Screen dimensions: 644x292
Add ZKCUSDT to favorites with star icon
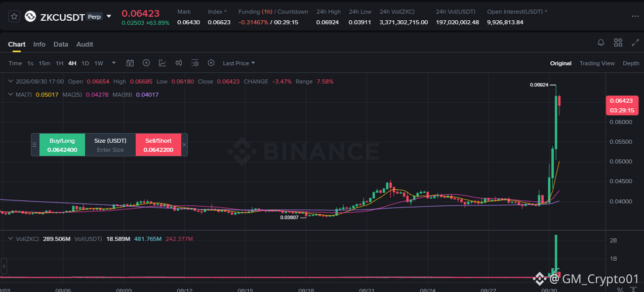click(14, 17)
